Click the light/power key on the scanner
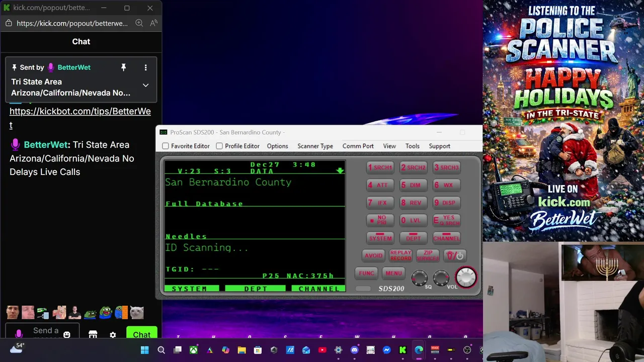This screenshot has height=362, width=644. tap(455, 255)
